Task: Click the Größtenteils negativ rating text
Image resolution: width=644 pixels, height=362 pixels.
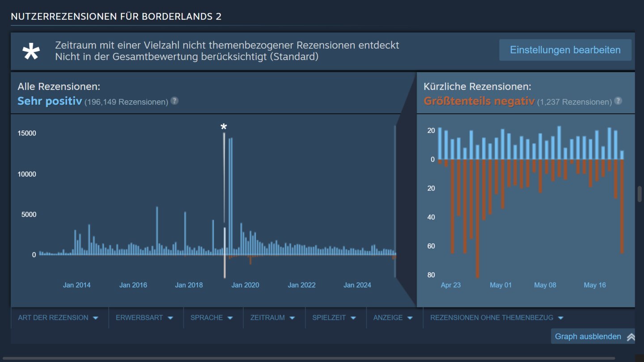Action: click(479, 101)
